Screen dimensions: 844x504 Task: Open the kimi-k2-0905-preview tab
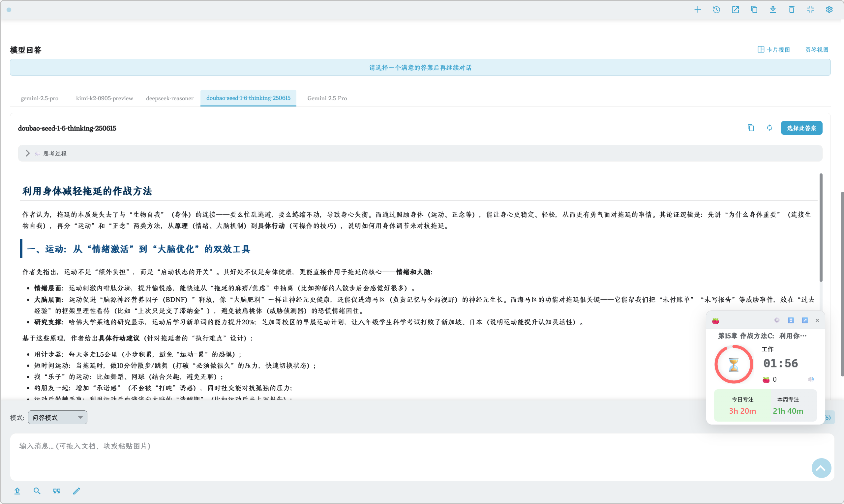(x=104, y=98)
